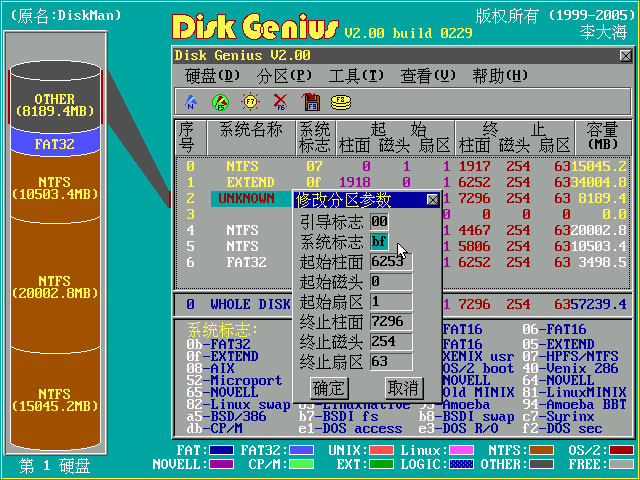Open the 查看(V) menu
Viewport: 640px width, 480px height.
tap(428, 76)
